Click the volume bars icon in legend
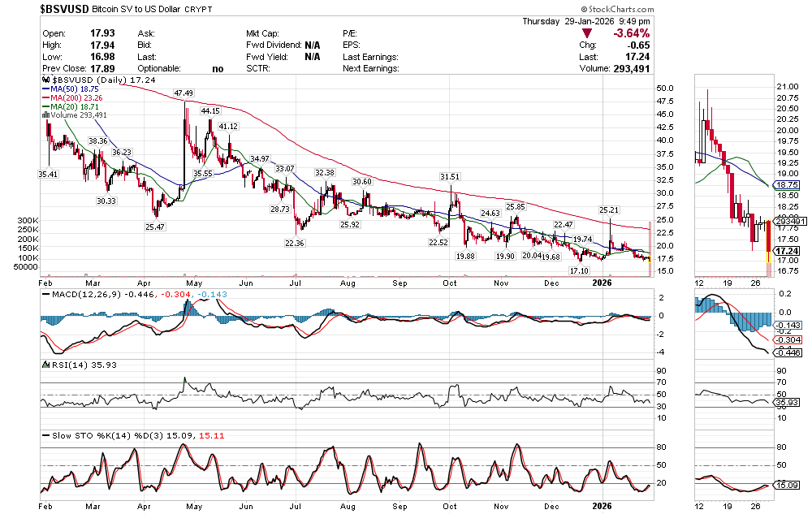 (x=45, y=115)
